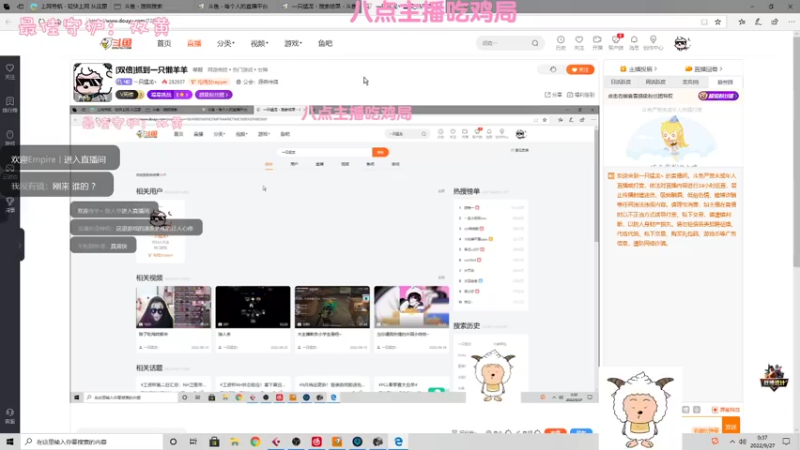Open the 首页 home nav item
Viewport: 800px width, 450px height.
click(x=164, y=43)
